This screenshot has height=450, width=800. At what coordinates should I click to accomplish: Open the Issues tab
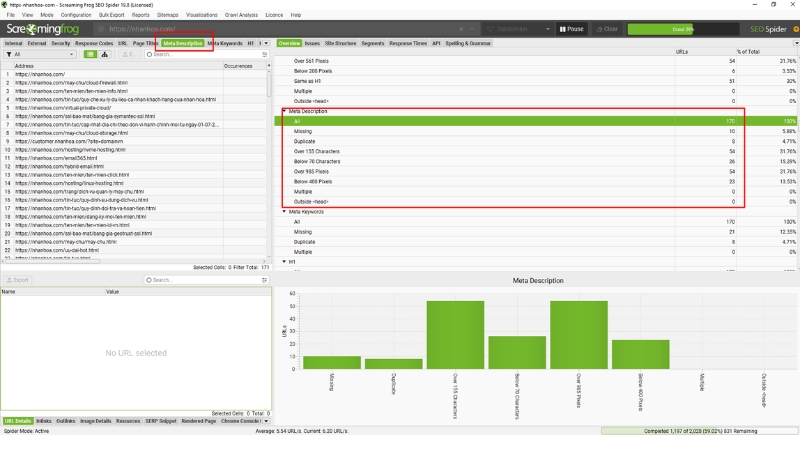[x=312, y=43]
